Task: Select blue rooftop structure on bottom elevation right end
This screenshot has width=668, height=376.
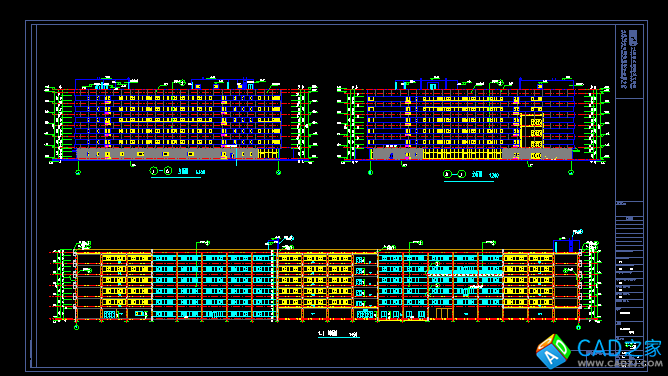Action: 566,246
